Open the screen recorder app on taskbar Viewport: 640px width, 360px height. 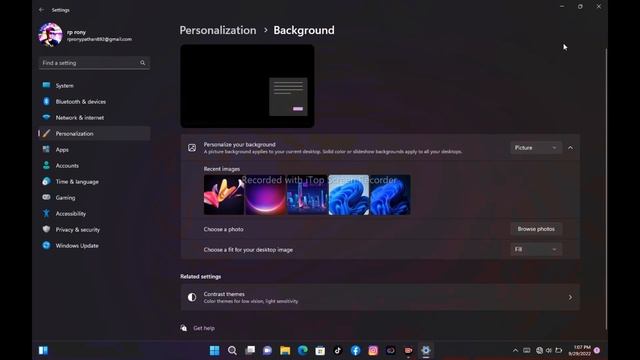coord(408,350)
